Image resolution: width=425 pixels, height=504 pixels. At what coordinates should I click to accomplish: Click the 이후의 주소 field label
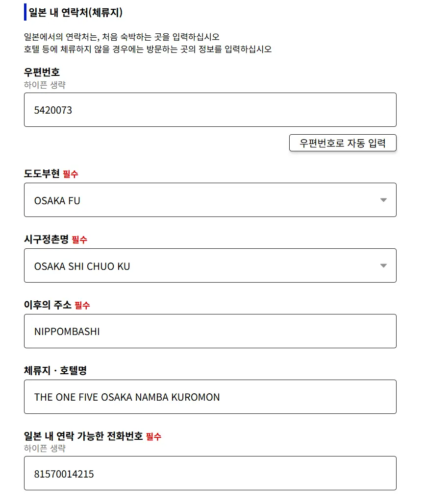point(48,305)
